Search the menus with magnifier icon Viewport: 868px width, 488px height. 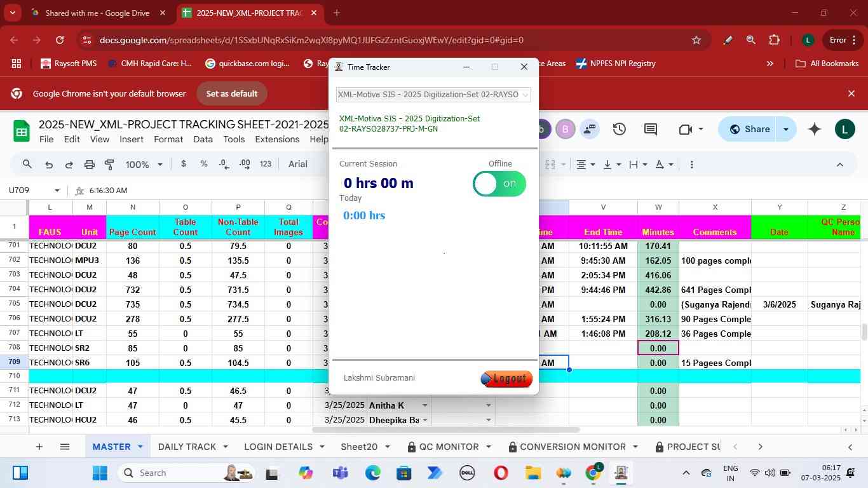[27, 165]
